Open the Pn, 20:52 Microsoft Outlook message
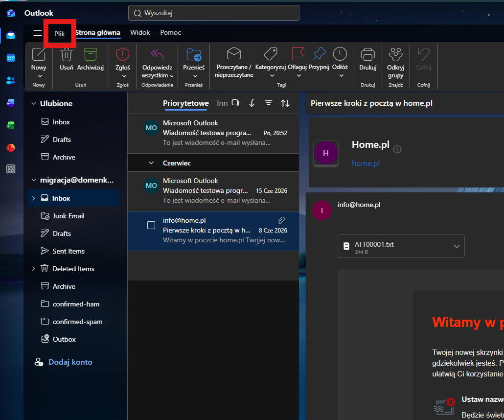Viewport: 504px width, 420px height. click(213, 134)
